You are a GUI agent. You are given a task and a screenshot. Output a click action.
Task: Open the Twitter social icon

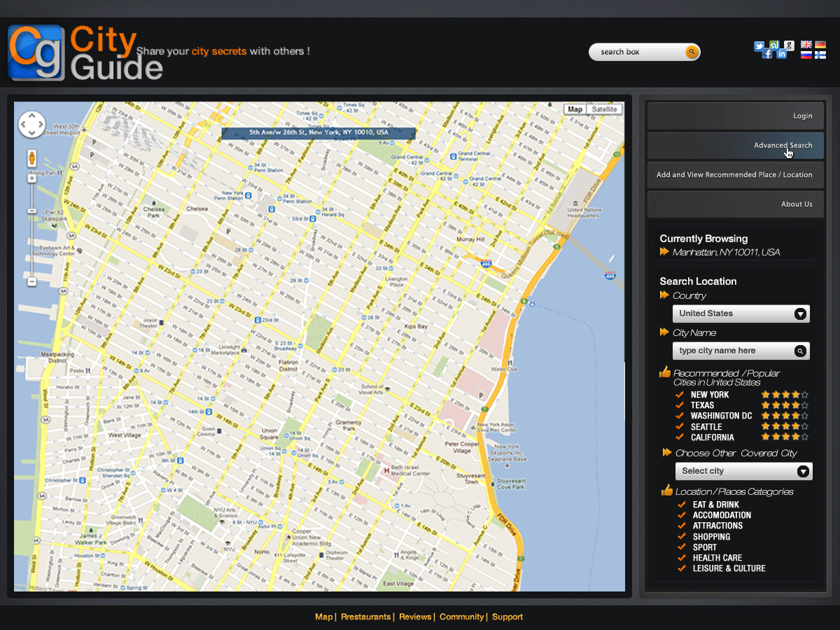759,46
